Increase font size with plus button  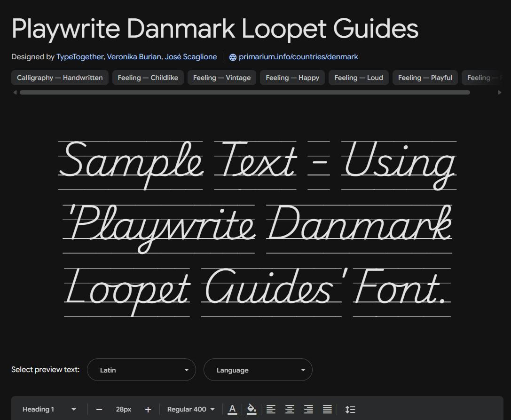pos(148,410)
